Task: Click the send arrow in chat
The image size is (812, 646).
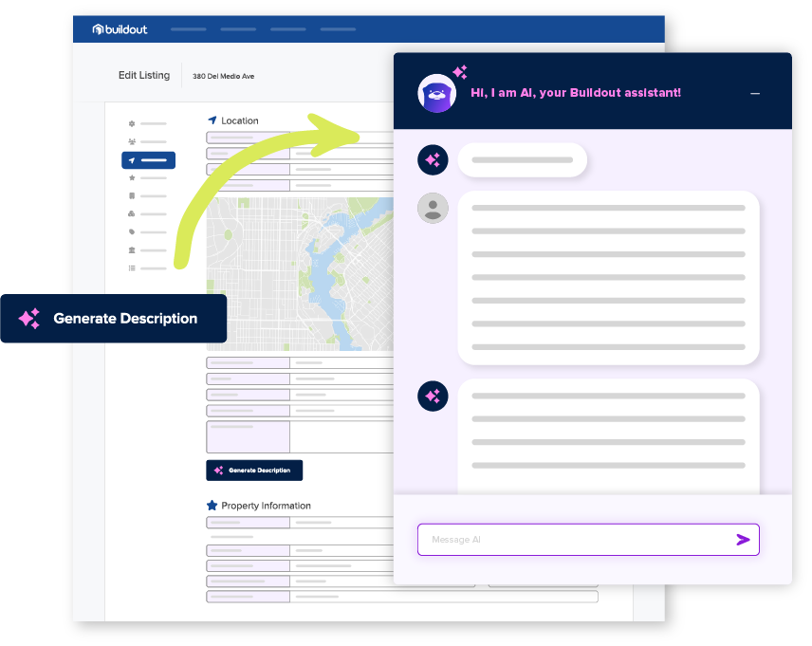Action: pos(743,540)
